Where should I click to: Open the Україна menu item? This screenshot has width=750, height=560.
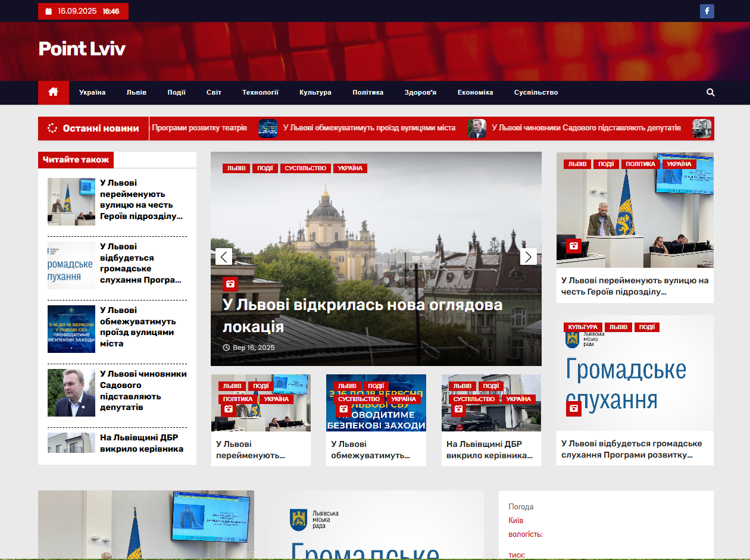point(92,92)
